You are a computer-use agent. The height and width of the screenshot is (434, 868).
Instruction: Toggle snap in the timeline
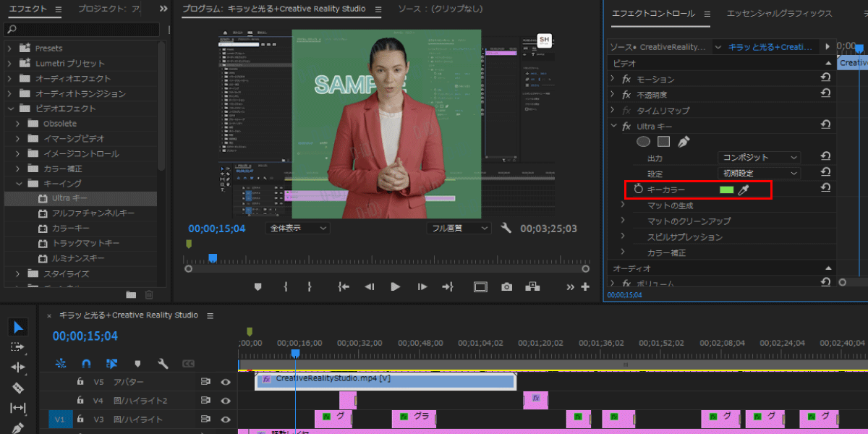pyautogui.click(x=86, y=363)
